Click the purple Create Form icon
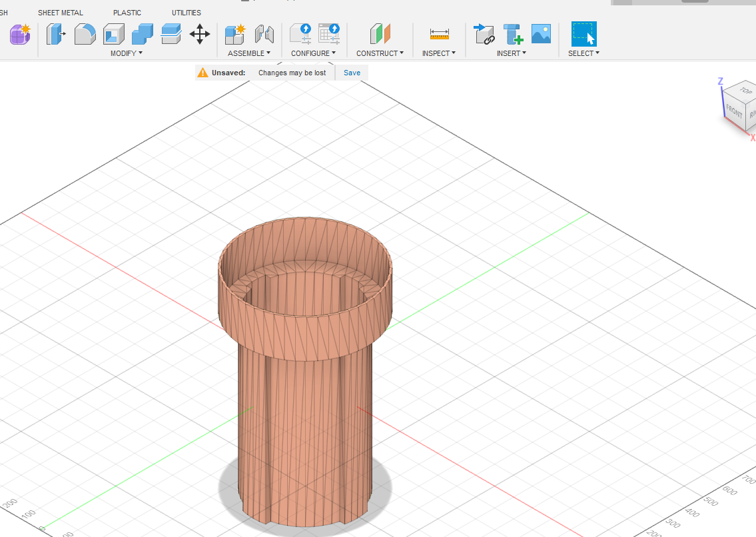This screenshot has width=756, height=537. tap(20, 34)
